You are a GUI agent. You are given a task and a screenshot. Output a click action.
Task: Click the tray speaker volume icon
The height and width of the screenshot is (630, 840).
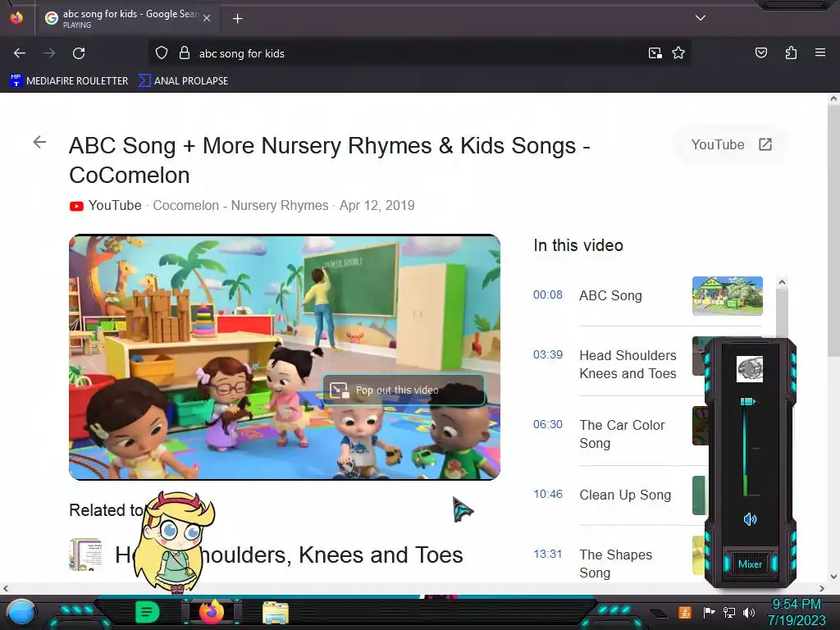click(749, 612)
